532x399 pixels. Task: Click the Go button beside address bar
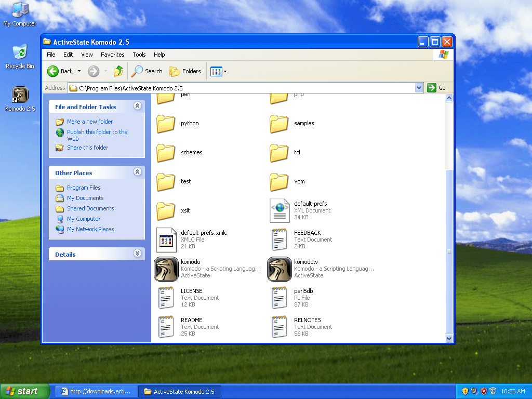click(436, 88)
